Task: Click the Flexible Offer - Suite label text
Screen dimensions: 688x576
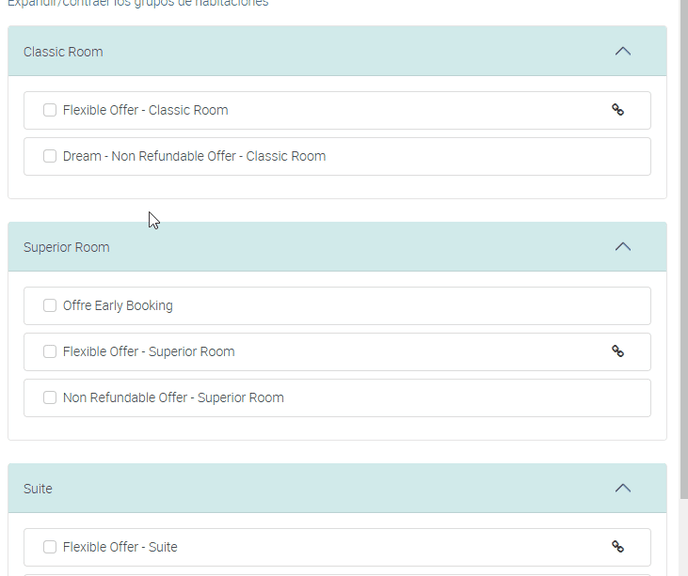Action: tap(120, 547)
